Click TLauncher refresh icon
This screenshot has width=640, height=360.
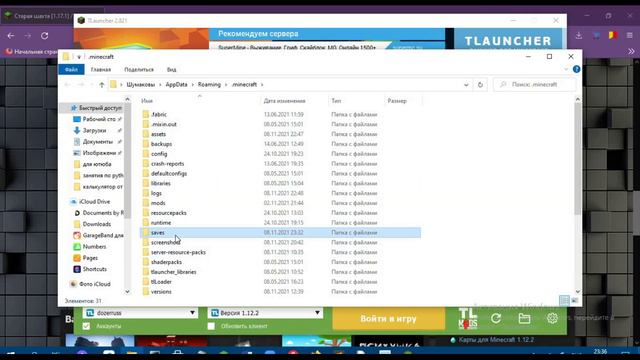pyautogui.click(x=496, y=318)
